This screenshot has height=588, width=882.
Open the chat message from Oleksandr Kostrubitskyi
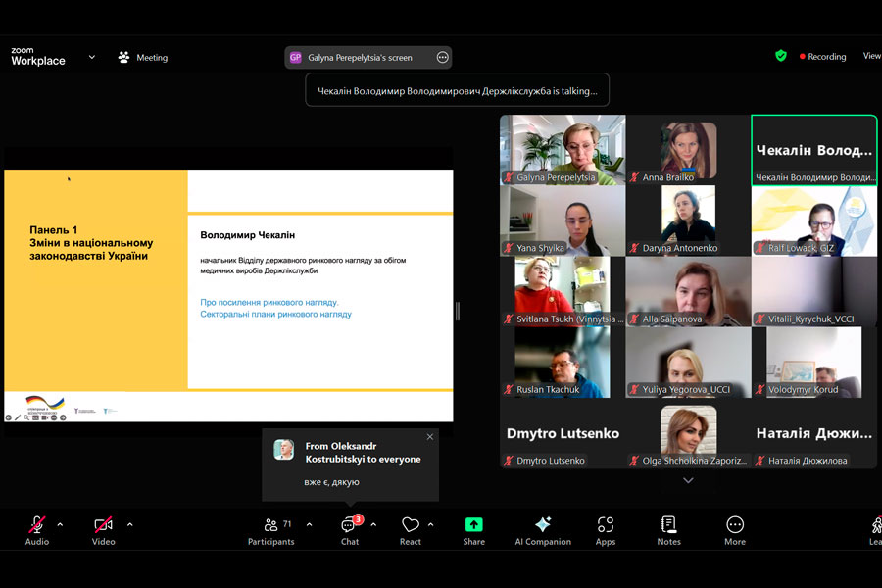pos(350,465)
